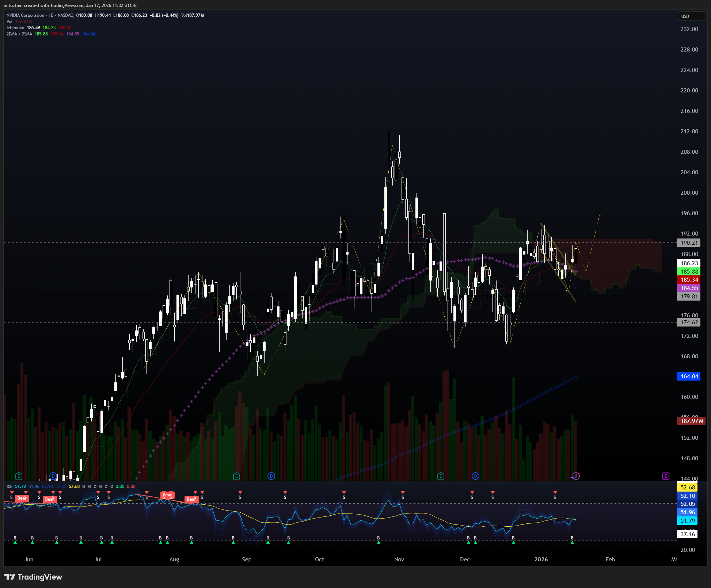Click the 190.21 horizontal line price label

pos(689,243)
